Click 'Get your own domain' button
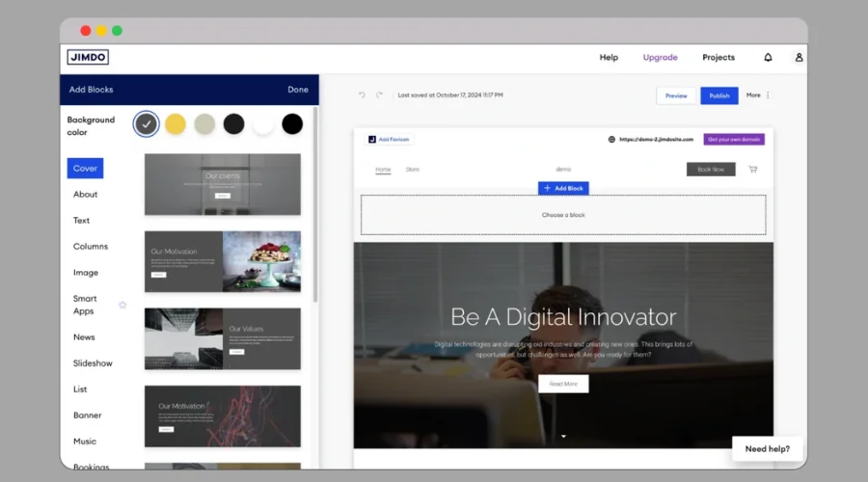This screenshot has width=868, height=482. coord(734,140)
